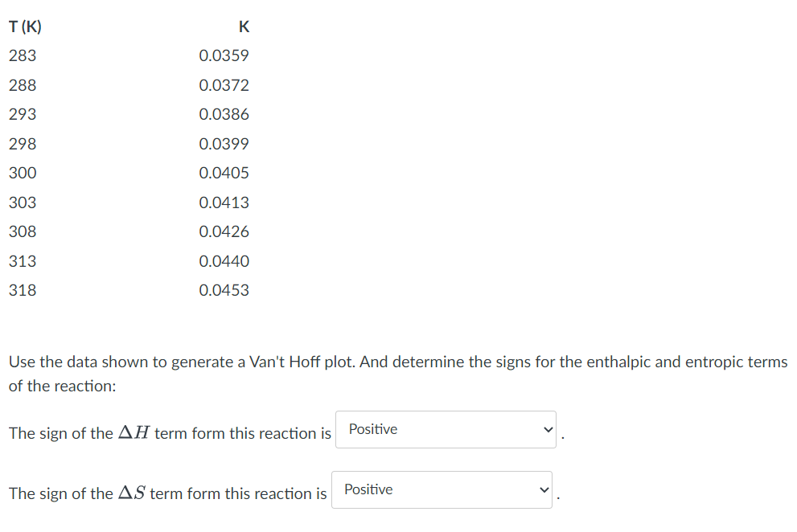
Task: Click the ΔH symbol in the question
Action: (x=132, y=432)
